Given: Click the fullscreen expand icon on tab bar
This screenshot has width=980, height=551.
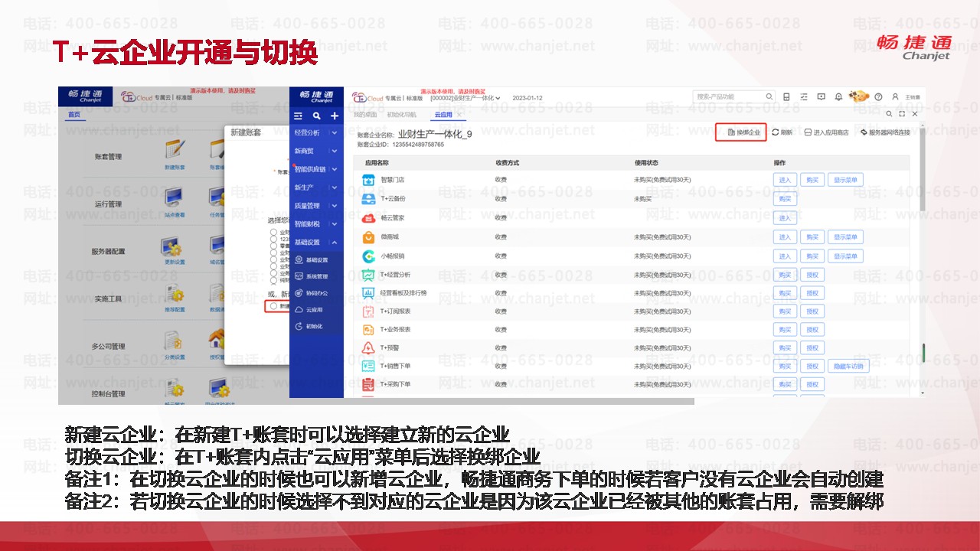Looking at the screenshot, I should (x=903, y=114).
